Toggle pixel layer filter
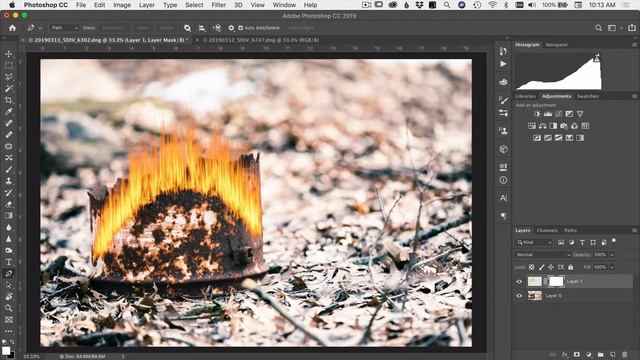 pyautogui.click(x=561, y=242)
